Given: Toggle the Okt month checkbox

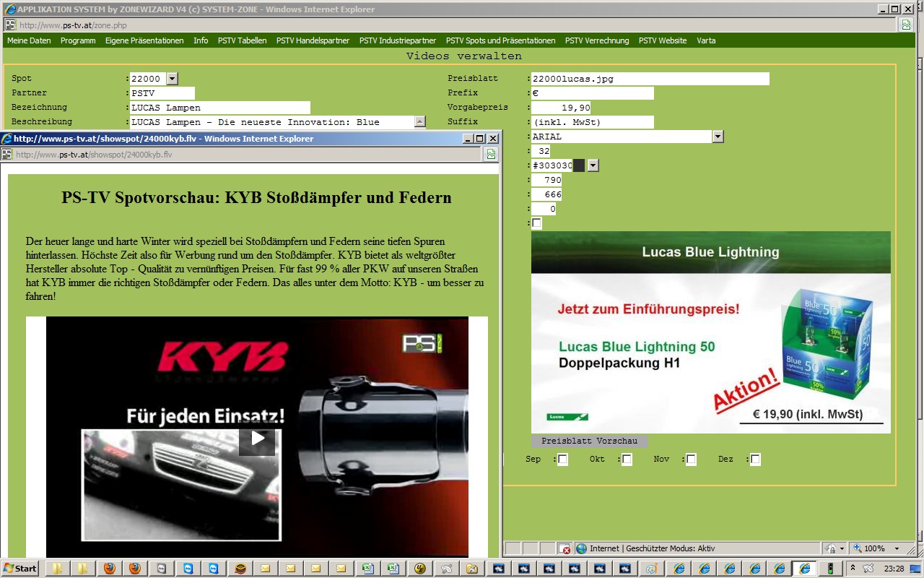Looking at the screenshot, I should click(627, 460).
